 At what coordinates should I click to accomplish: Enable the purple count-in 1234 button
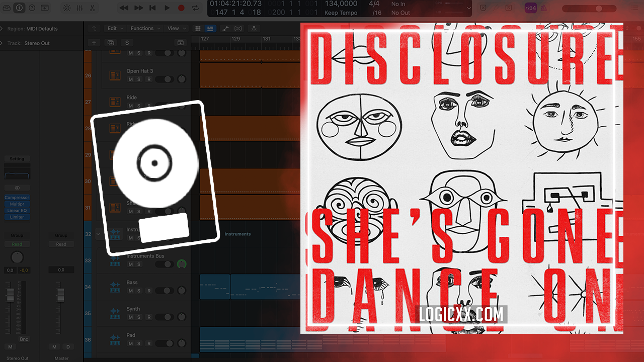(x=530, y=8)
